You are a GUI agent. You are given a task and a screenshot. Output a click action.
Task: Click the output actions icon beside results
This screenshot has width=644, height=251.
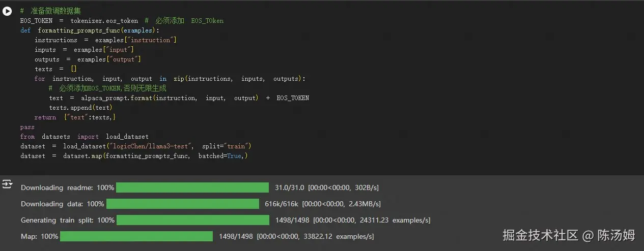coord(7,184)
